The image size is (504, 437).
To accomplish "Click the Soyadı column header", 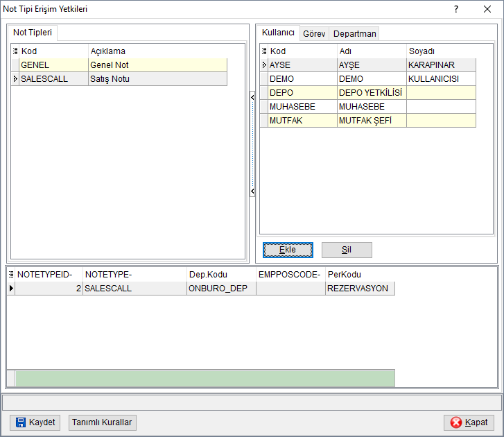I will coord(442,51).
